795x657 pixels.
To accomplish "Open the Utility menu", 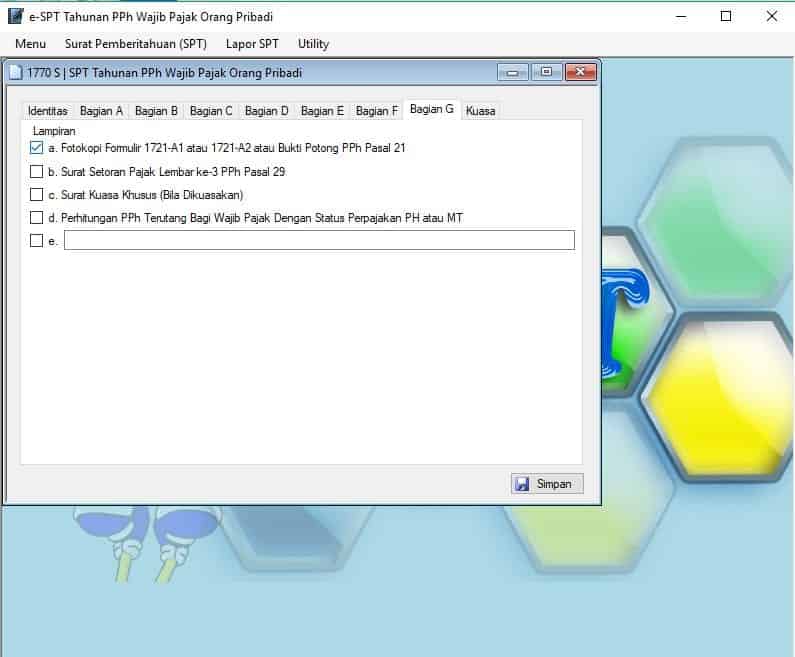I will coord(313,44).
